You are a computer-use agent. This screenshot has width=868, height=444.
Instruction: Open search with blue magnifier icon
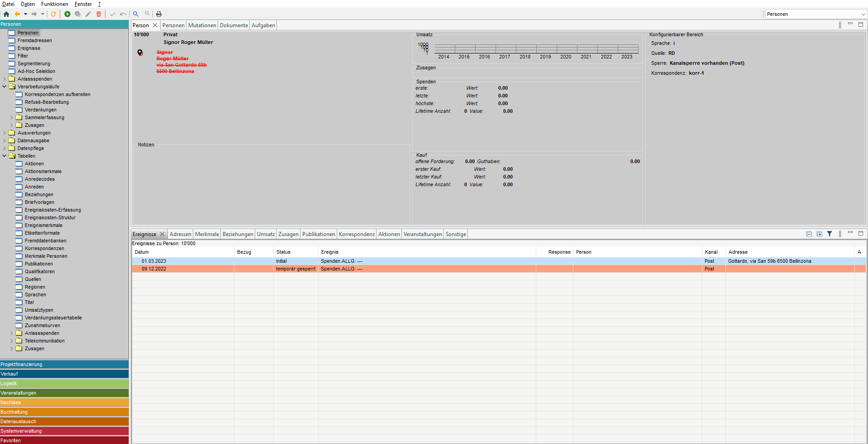(x=136, y=14)
